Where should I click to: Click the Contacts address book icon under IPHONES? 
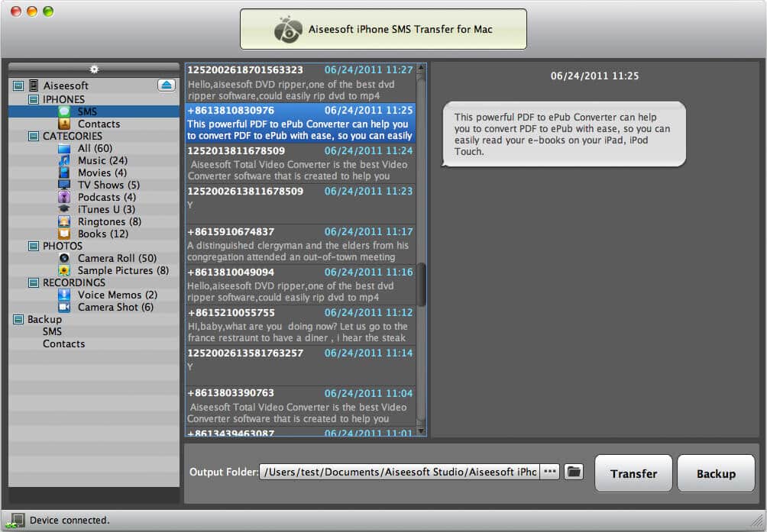[64, 124]
